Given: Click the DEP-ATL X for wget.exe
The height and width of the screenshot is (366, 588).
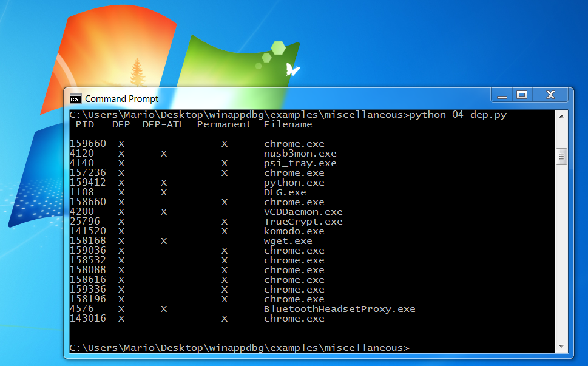Looking at the screenshot, I should [164, 241].
